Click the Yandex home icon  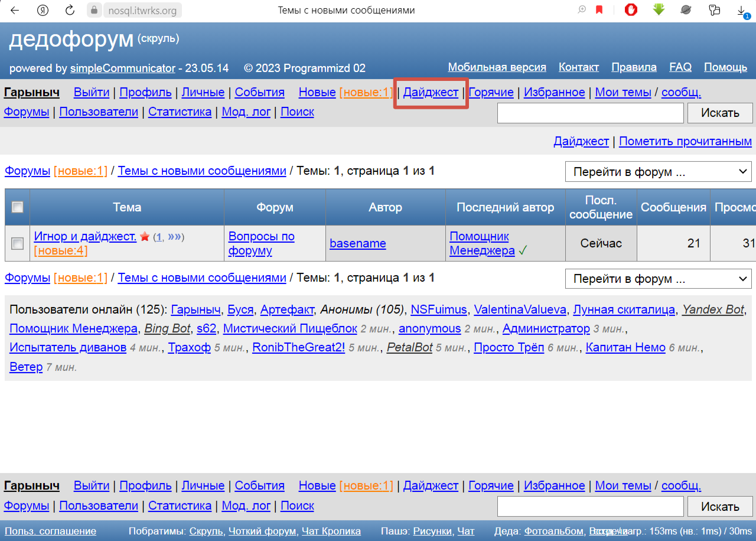(x=43, y=10)
